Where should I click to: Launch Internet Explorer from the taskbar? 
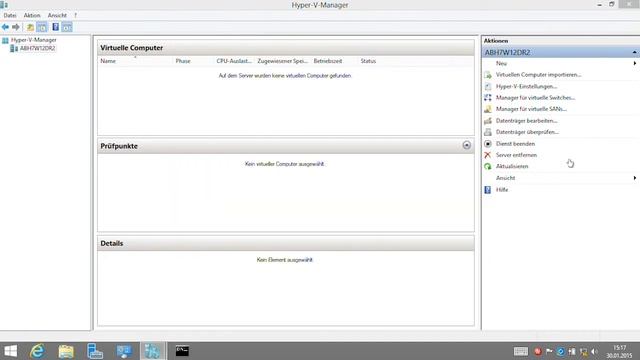click(x=37, y=351)
